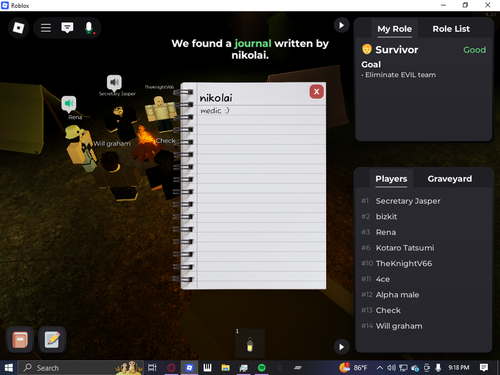Screen dimensions: 500x375
Task: Open the 86°F weather widget
Action: tap(353, 368)
